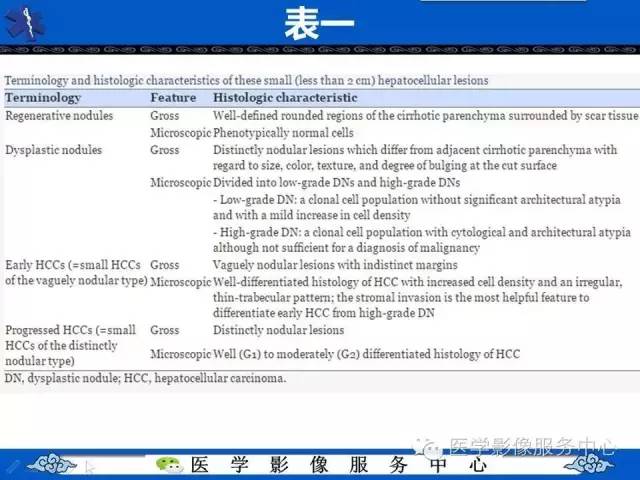This screenshot has width=640, height=480.
Task: Click the 表一 slide title
Action: pyautogui.click(x=319, y=24)
